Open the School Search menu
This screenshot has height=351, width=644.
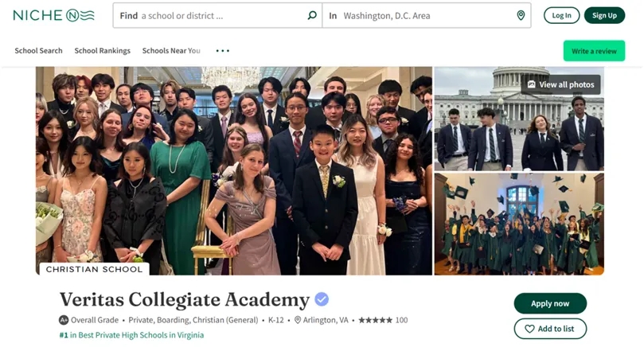(38, 51)
